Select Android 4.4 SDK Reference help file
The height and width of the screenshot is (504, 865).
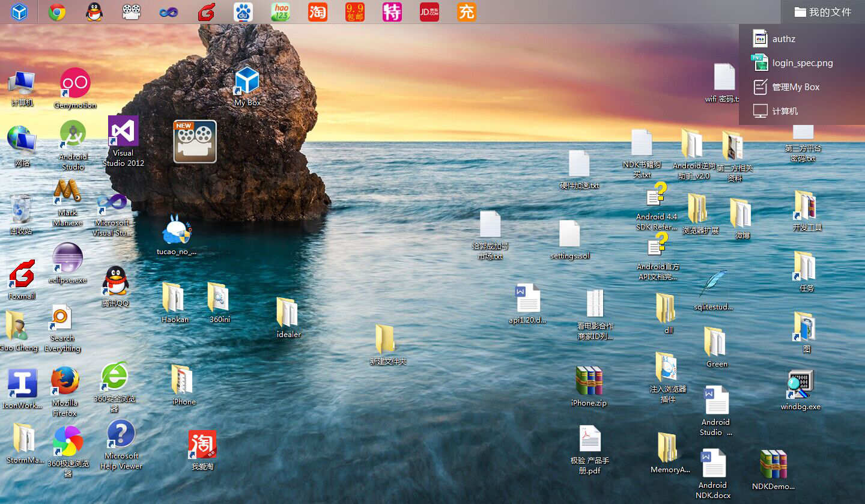(657, 206)
